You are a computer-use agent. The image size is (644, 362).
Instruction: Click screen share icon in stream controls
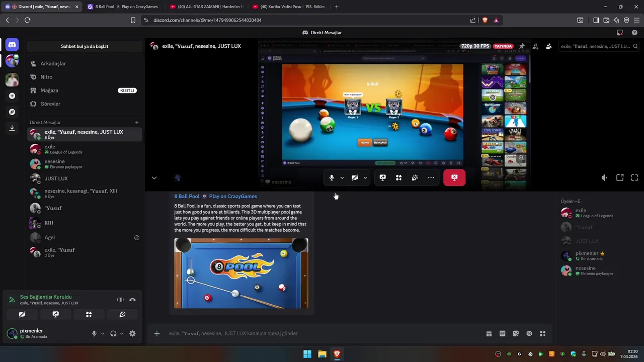pyautogui.click(x=382, y=177)
